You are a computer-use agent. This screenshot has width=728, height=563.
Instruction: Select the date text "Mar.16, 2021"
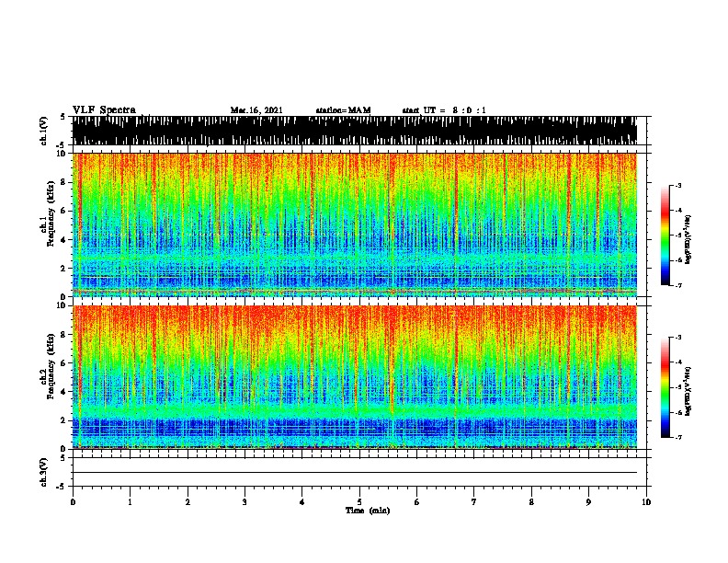256,110
